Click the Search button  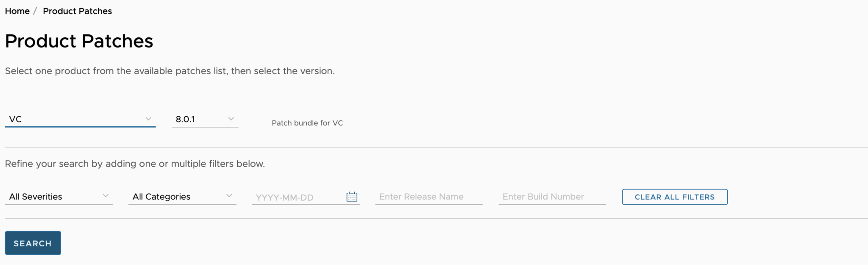33,243
